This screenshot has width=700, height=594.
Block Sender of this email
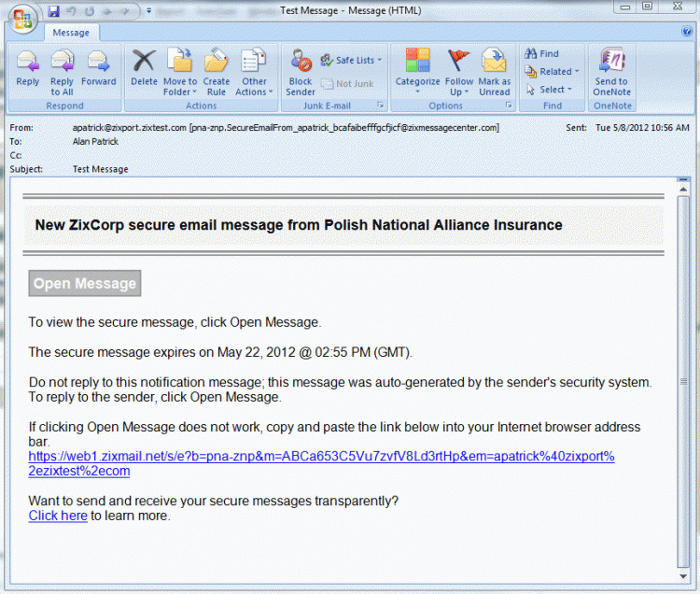pyautogui.click(x=301, y=73)
